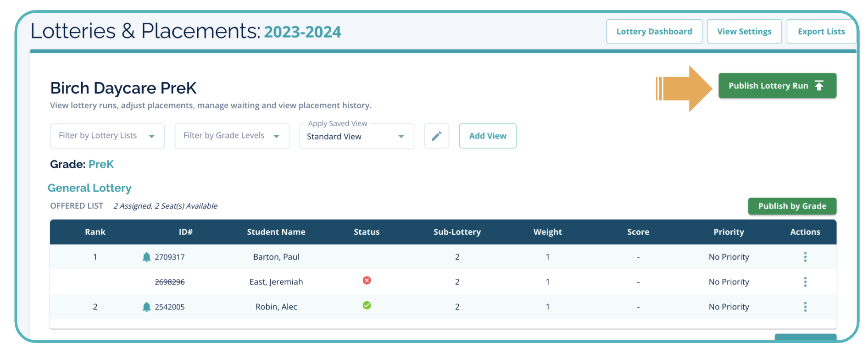Click the Priority column header

pos(728,232)
